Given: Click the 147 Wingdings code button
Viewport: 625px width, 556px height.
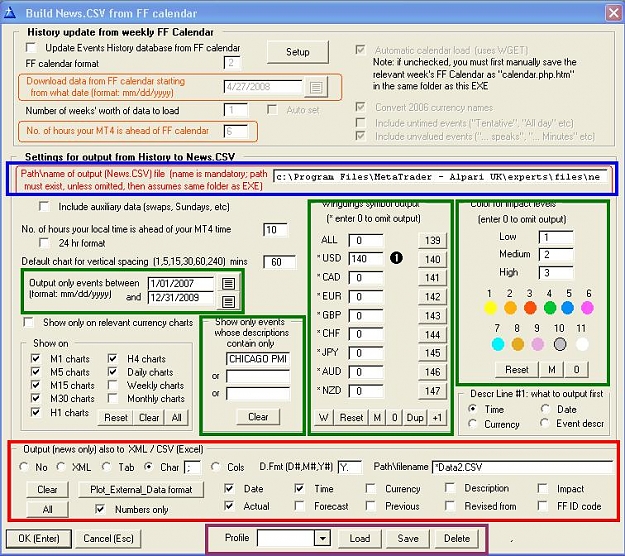Looking at the screenshot, I should click(432, 391).
